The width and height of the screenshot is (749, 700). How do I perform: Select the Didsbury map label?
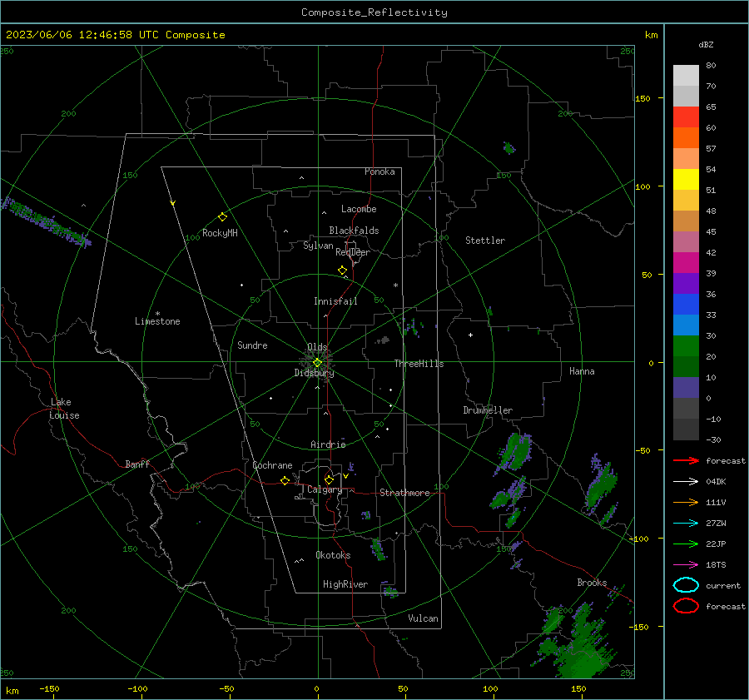[x=314, y=373]
